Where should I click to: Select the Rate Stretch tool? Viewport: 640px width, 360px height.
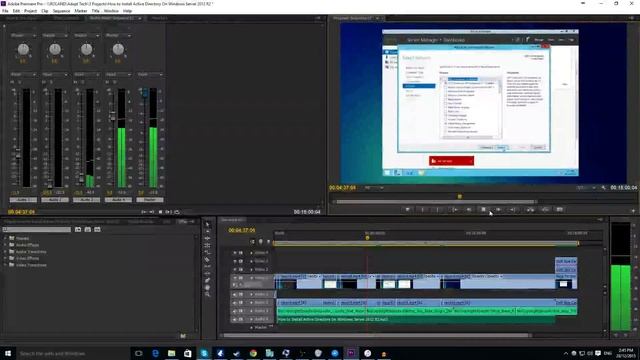tap(207, 252)
